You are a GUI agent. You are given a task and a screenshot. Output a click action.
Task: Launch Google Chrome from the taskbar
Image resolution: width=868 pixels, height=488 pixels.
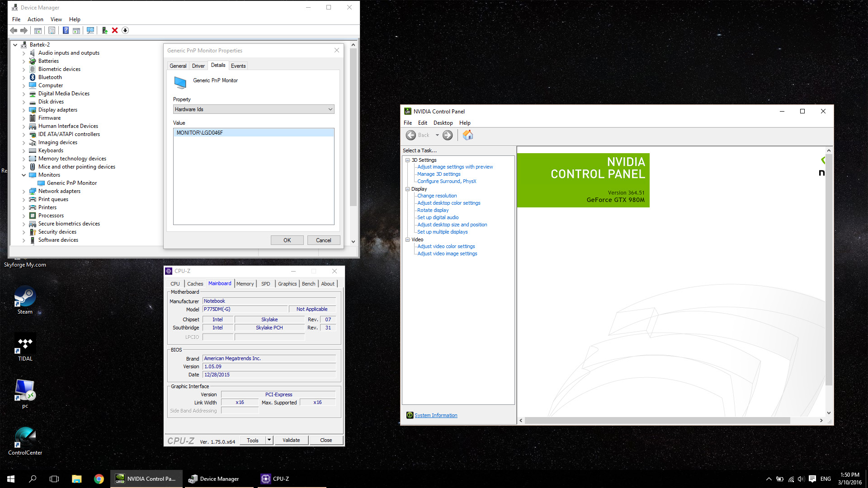pyautogui.click(x=99, y=479)
